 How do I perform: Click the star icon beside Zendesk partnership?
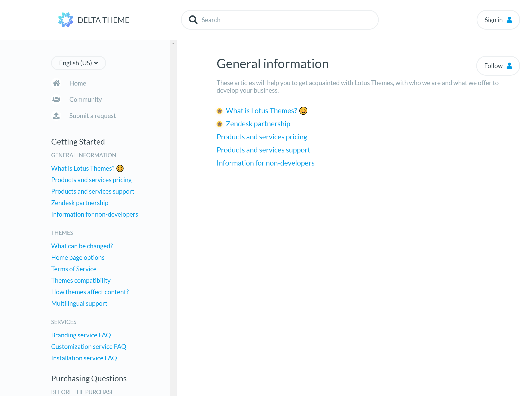click(219, 124)
